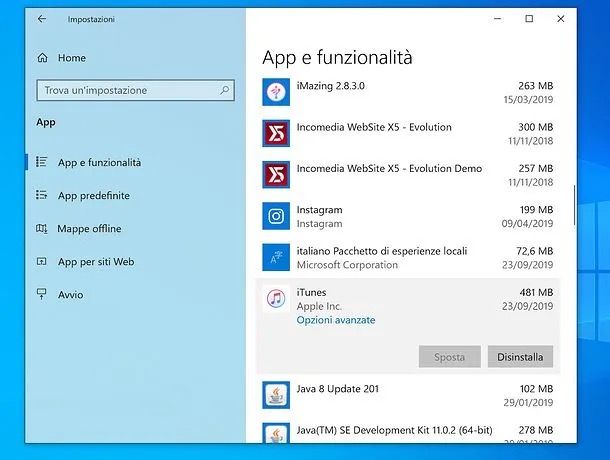Click the Java 8 Update 201 icon
This screenshot has height=460, width=610.
(x=276, y=395)
